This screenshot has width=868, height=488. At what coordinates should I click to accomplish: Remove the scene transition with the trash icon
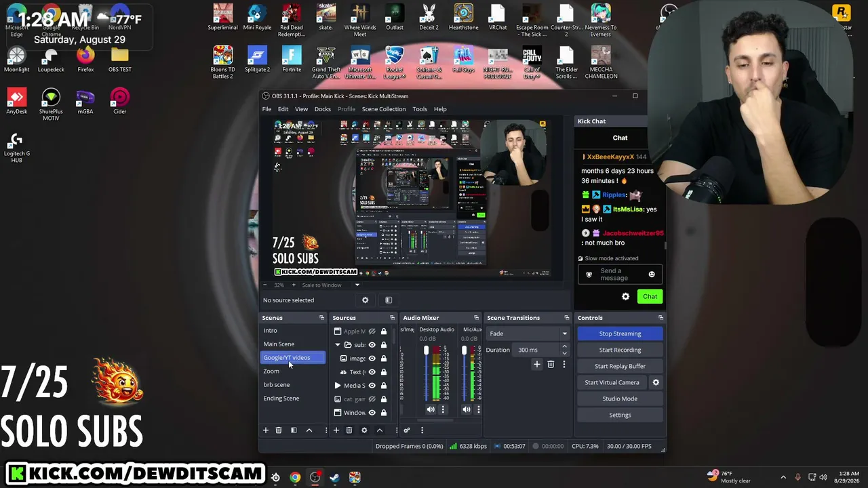click(x=551, y=365)
